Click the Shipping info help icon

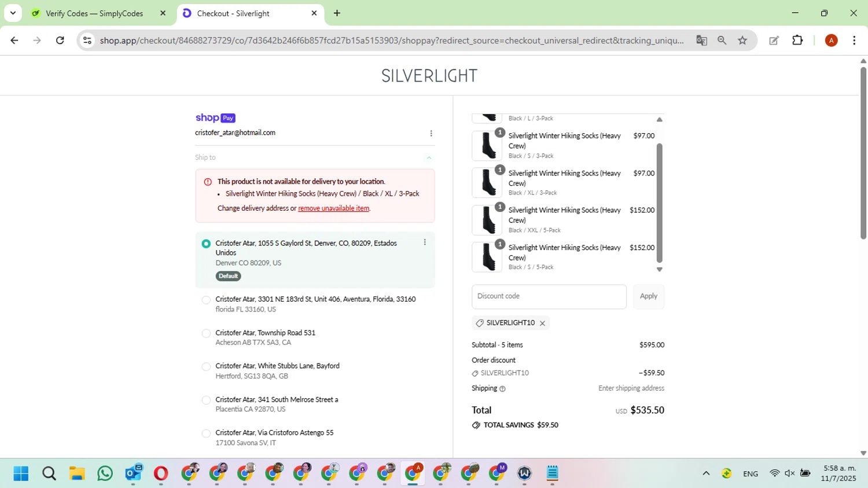tap(502, 389)
